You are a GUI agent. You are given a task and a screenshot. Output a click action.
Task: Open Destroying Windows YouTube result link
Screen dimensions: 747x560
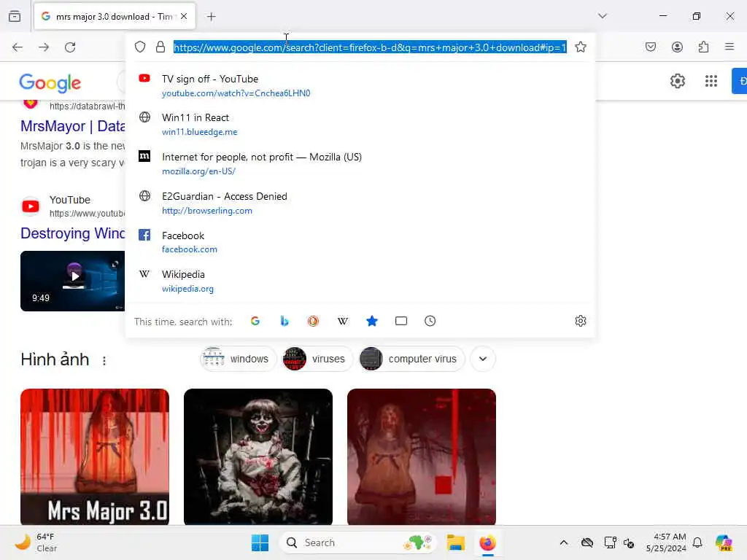point(72,233)
